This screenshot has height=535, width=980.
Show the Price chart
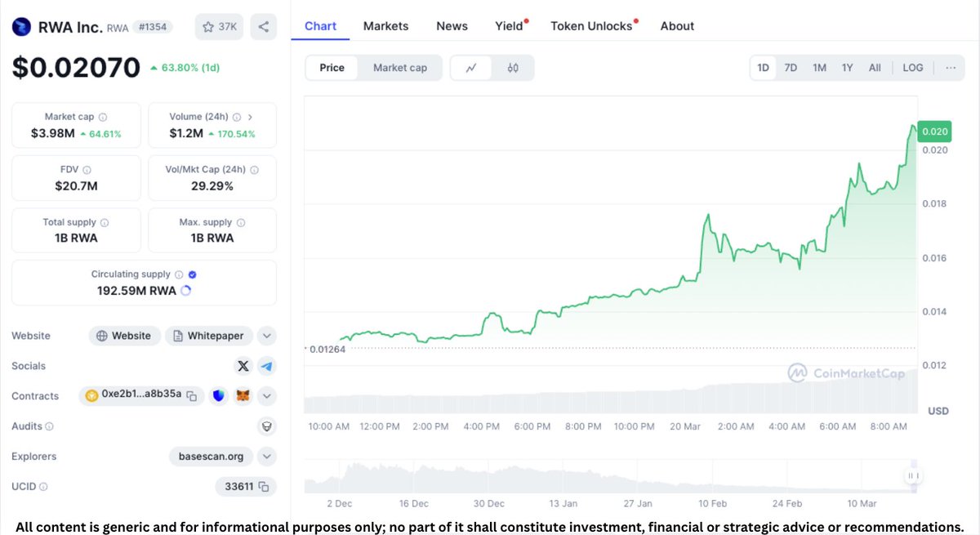pyautogui.click(x=332, y=68)
